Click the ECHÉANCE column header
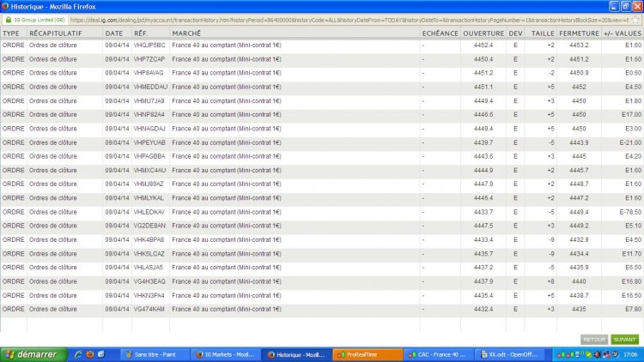This screenshot has height=362, width=644. pos(440,33)
